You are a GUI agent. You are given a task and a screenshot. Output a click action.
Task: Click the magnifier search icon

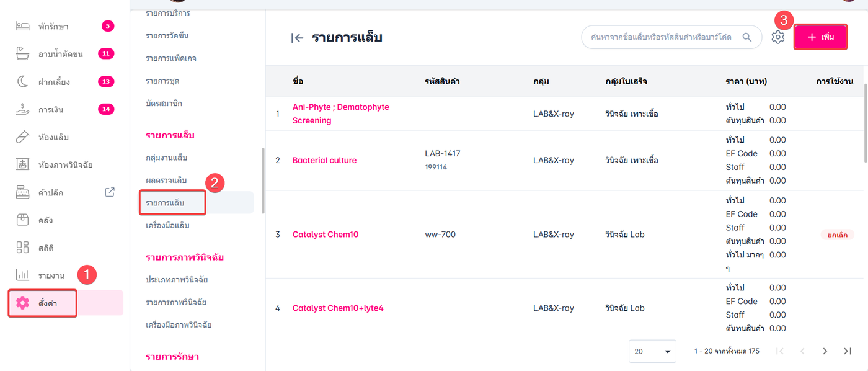click(748, 37)
